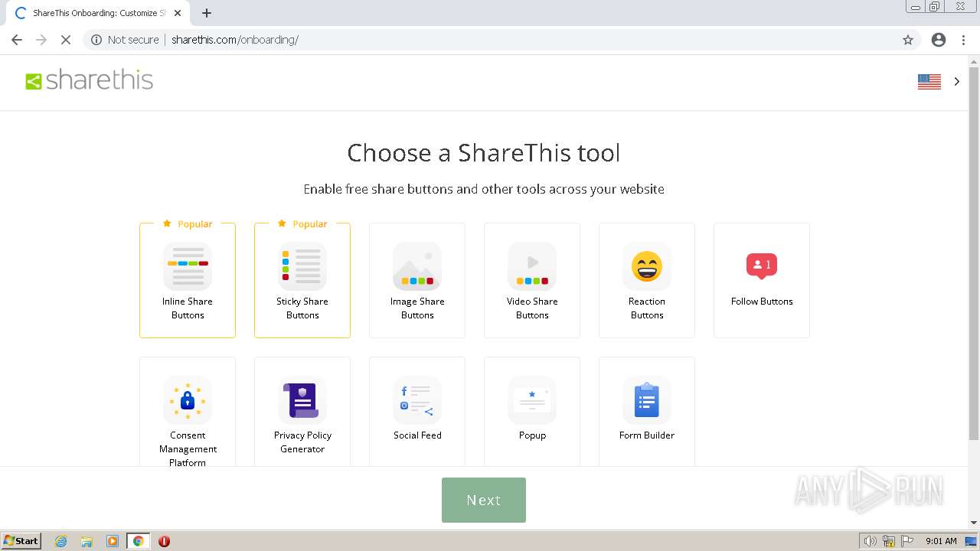
Task: Open the file explorer taskbar icon
Action: (87, 541)
